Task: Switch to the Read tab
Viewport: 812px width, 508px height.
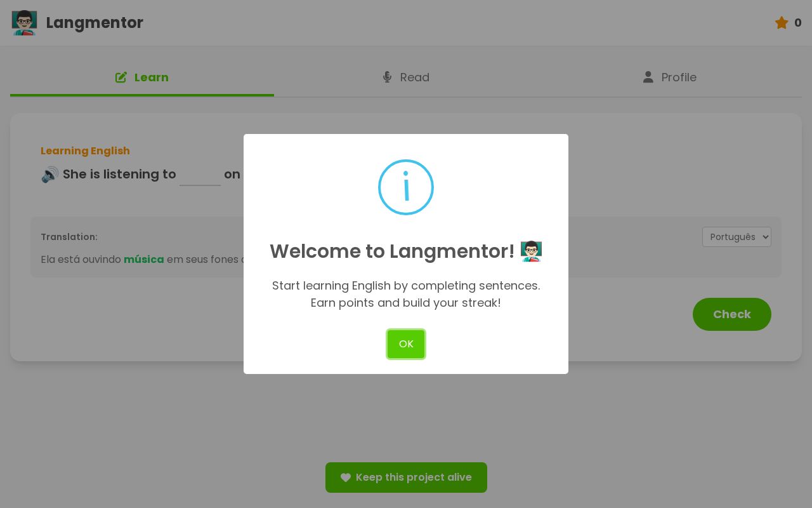Action: point(406,77)
